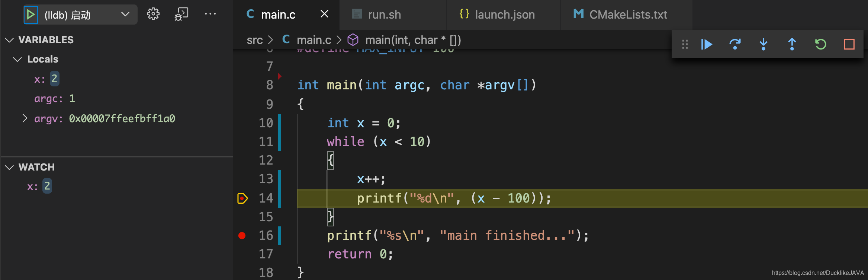
Task: Click line number 12 in gutter
Action: 266,160
